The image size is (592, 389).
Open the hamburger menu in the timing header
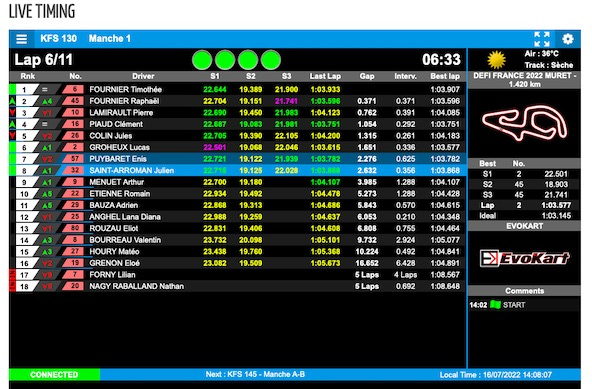click(x=22, y=39)
